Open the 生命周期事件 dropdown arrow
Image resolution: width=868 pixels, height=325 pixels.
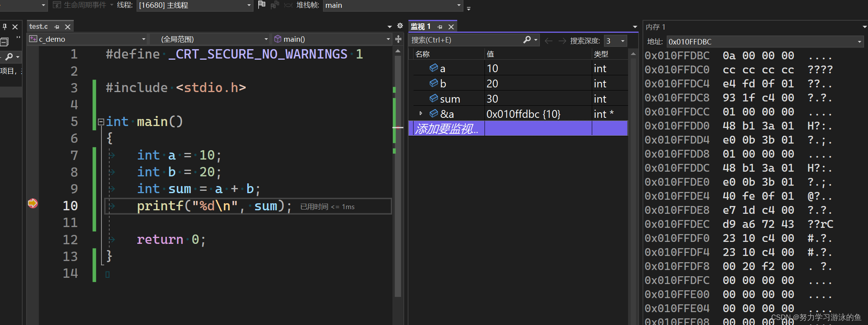tap(112, 5)
